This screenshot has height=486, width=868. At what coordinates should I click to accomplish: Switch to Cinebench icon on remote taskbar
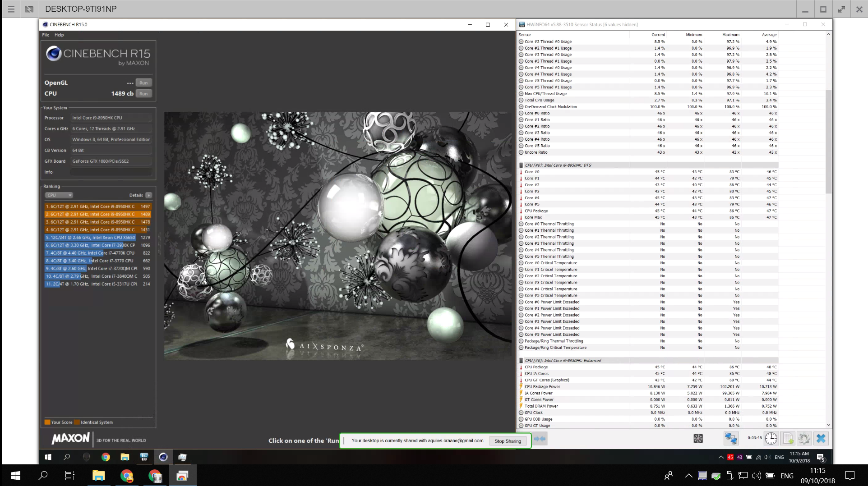[x=163, y=457]
